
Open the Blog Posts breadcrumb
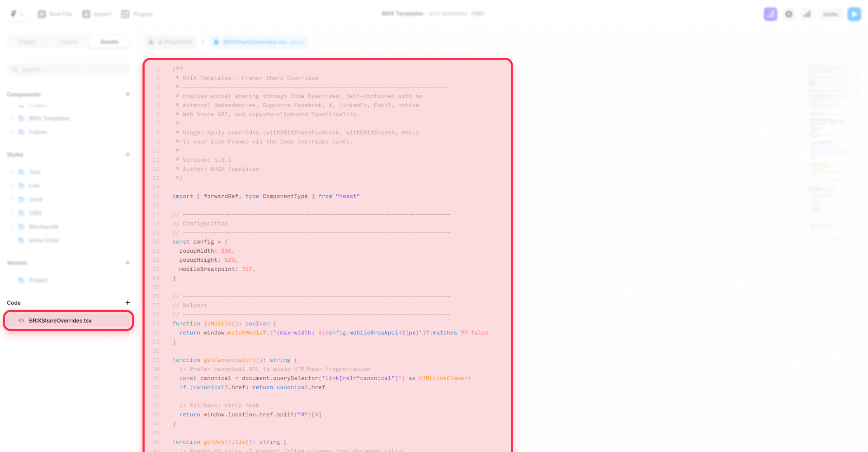pos(175,42)
